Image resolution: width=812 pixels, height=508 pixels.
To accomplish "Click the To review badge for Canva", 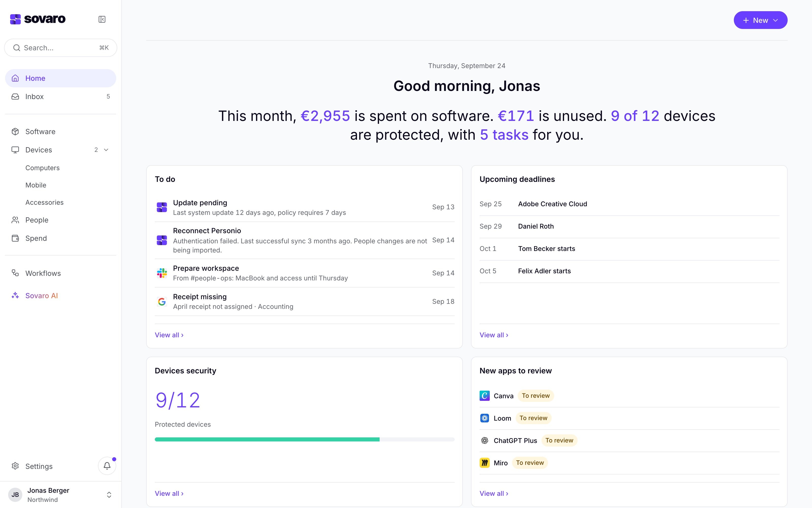I will tap(535, 396).
